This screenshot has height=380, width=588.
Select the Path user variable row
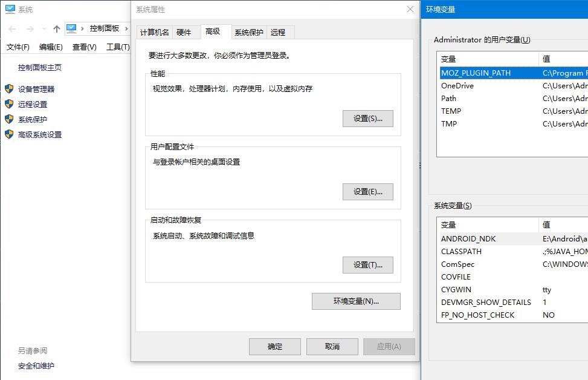pyautogui.click(x=449, y=99)
